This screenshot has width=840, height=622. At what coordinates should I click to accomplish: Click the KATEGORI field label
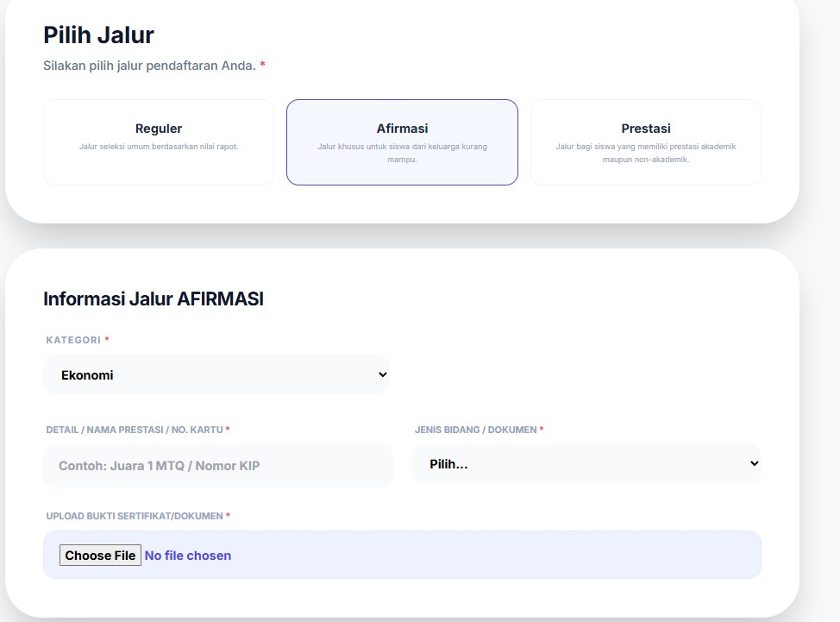tap(73, 340)
